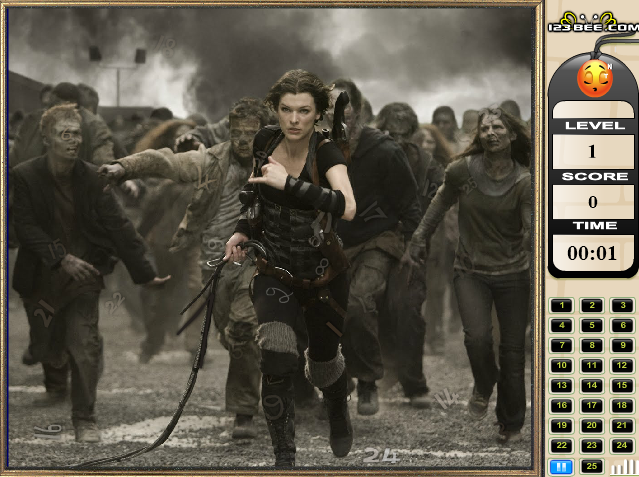Select number 14 tile in the number panel
Viewport: 639px width, 477px height.
point(592,385)
